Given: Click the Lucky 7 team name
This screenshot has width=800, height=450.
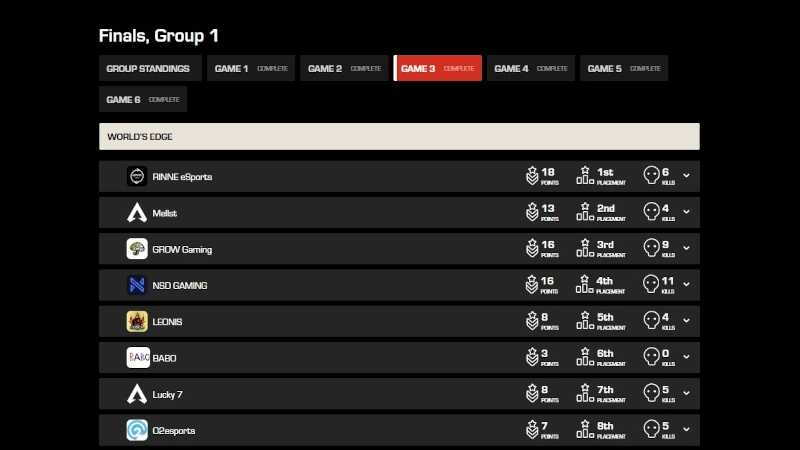Looking at the screenshot, I should (x=167, y=394).
